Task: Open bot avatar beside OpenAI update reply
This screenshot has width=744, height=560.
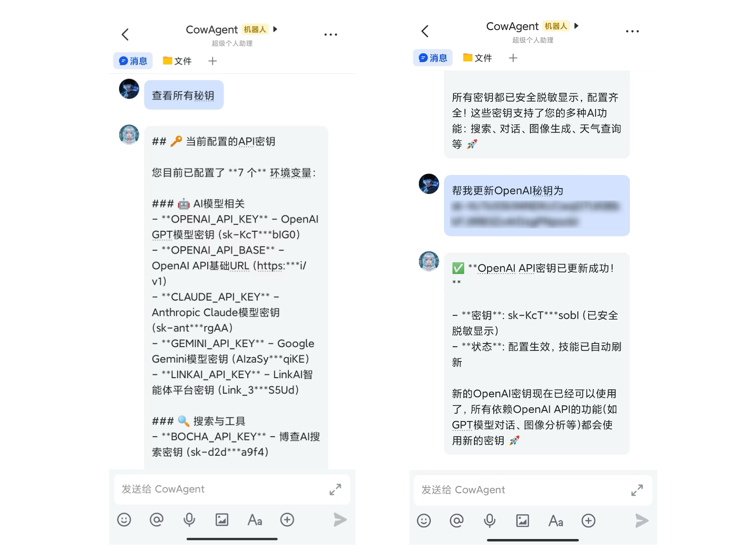Action: 429,261
